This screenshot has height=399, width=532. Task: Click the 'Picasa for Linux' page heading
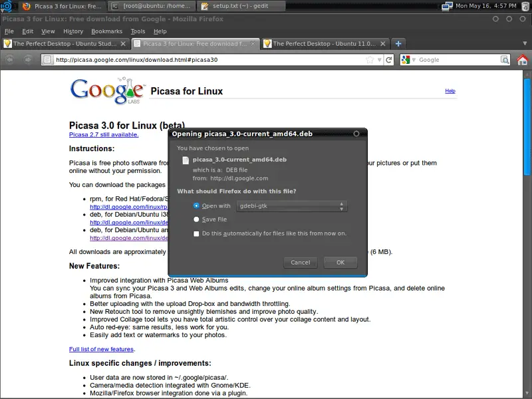click(187, 91)
